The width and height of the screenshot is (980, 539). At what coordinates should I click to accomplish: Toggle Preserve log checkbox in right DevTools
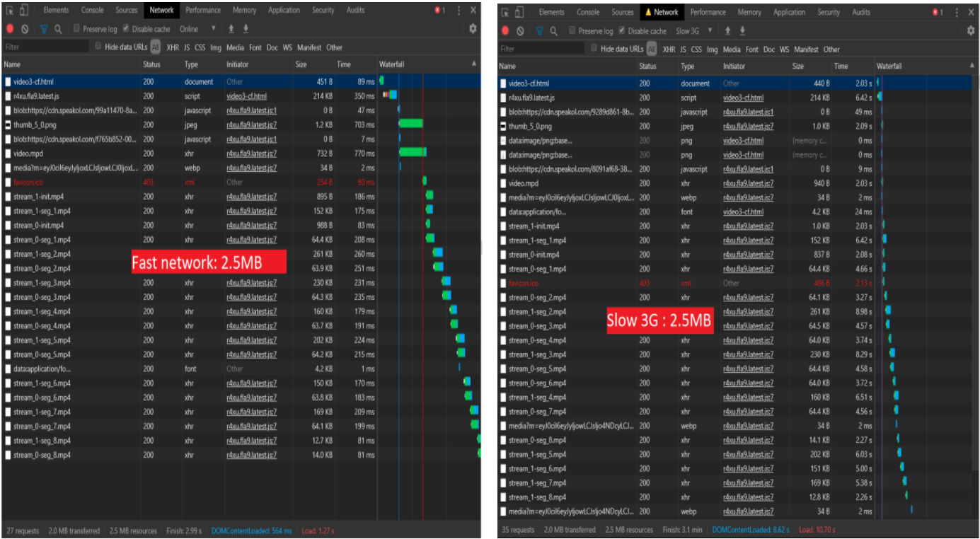click(x=572, y=31)
